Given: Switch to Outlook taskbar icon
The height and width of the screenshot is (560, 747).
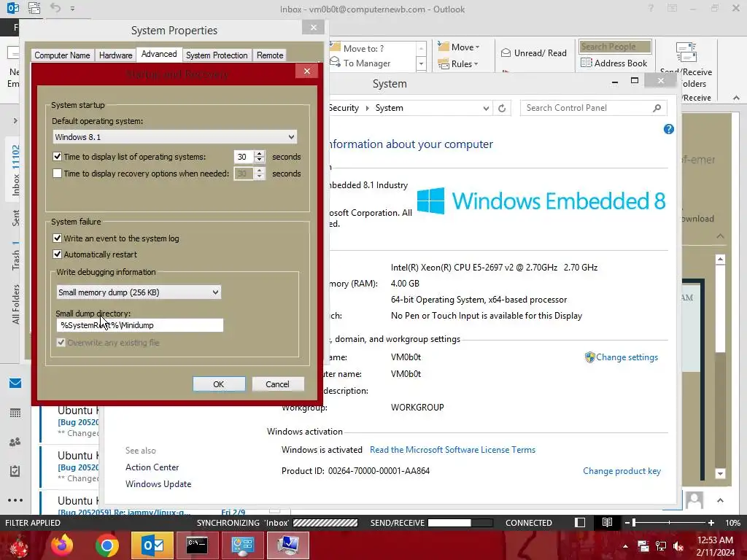Looking at the screenshot, I should pyautogui.click(x=152, y=545).
